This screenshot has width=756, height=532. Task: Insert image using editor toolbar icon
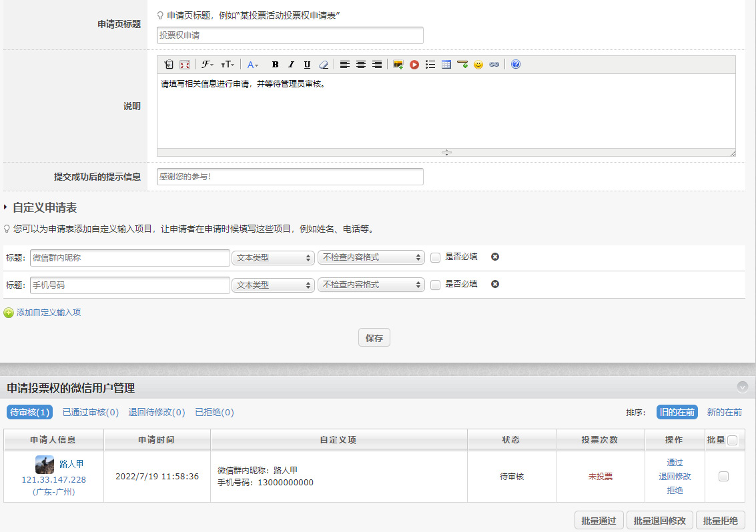click(398, 65)
